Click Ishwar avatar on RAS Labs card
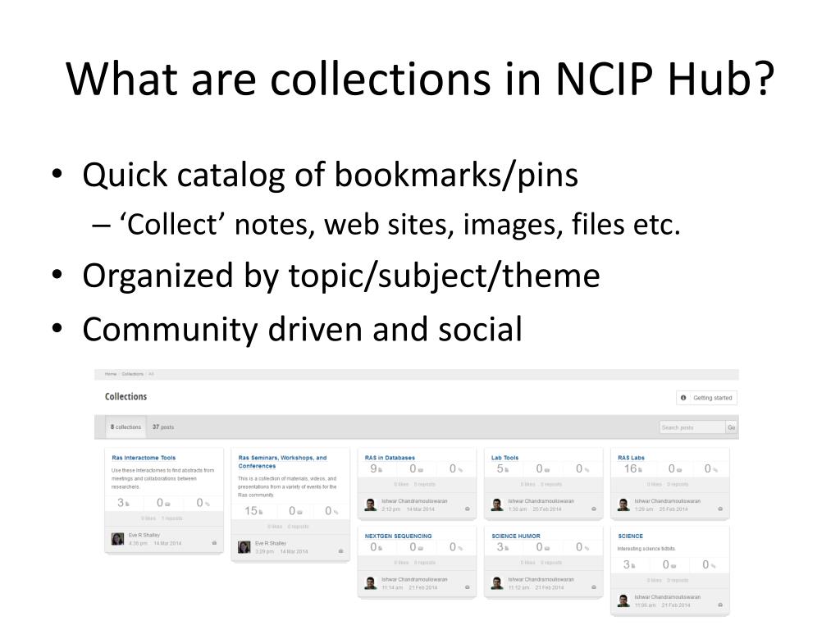Screen dimensions: 840x630 (x=623, y=504)
